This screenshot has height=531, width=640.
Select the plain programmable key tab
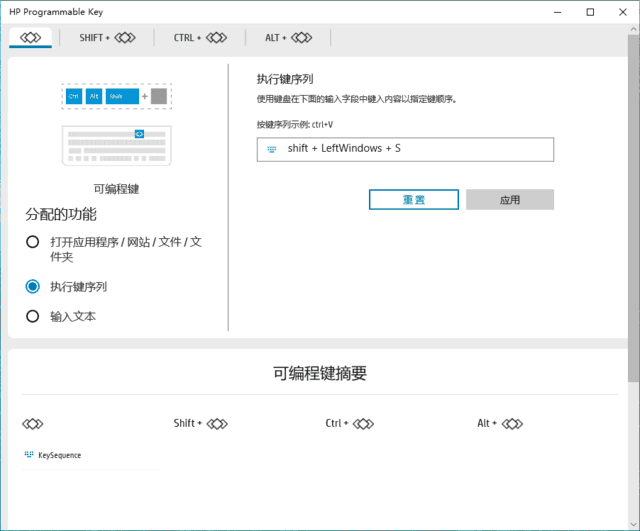coord(31,38)
